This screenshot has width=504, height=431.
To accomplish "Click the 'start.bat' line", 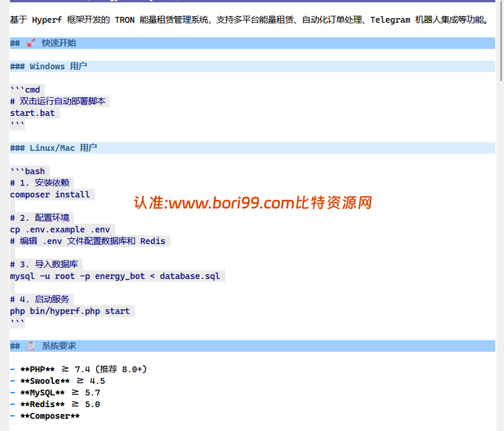I will tap(33, 113).
